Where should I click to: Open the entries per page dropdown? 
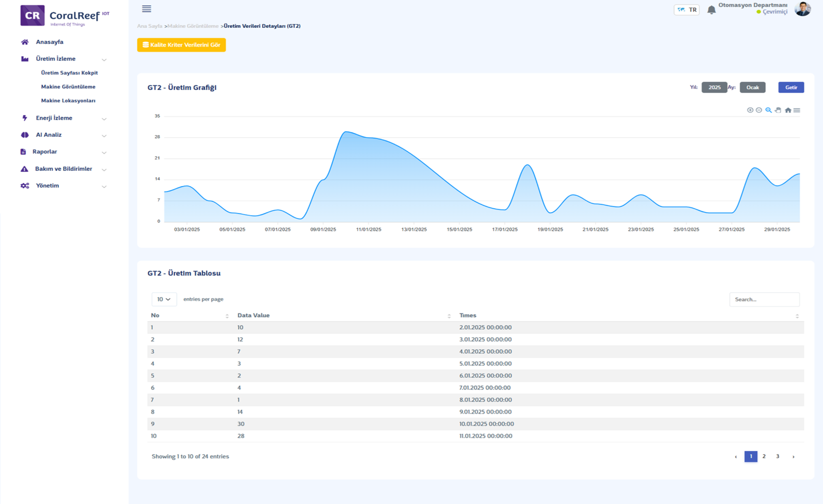pyautogui.click(x=164, y=299)
